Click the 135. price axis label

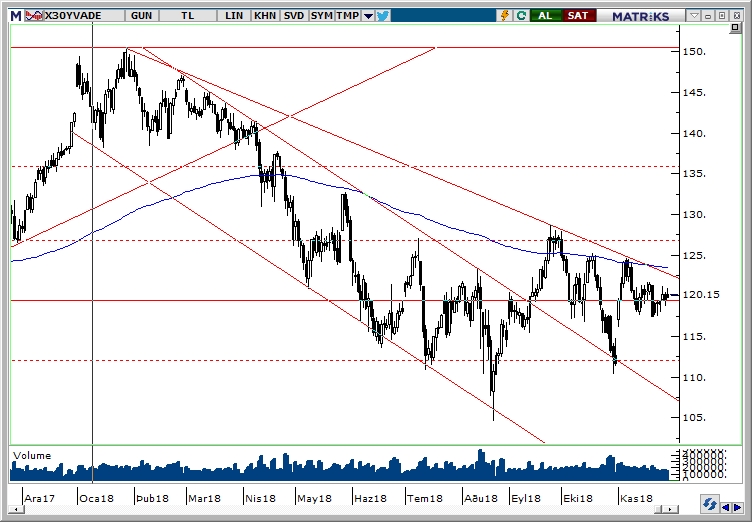[x=694, y=173]
